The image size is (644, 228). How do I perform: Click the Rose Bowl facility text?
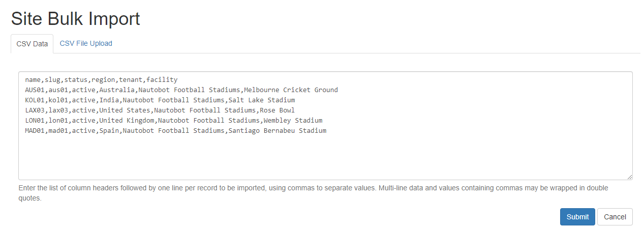277,110
